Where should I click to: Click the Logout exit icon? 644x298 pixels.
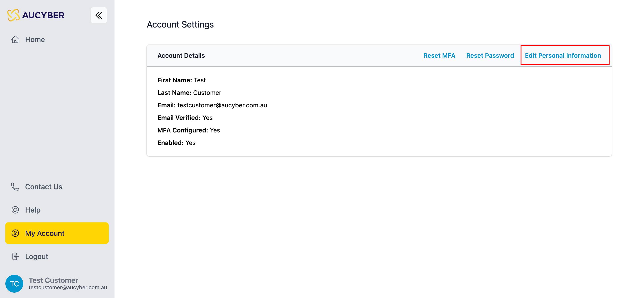(15, 256)
